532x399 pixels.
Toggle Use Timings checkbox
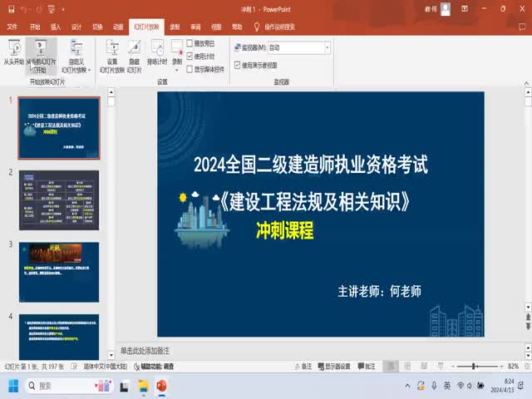(190, 56)
